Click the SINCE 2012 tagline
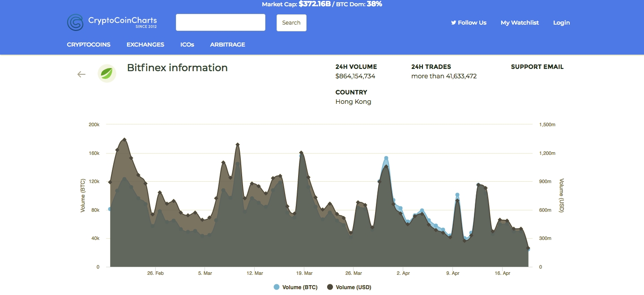This screenshot has width=644, height=295. pyautogui.click(x=146, y=27)
